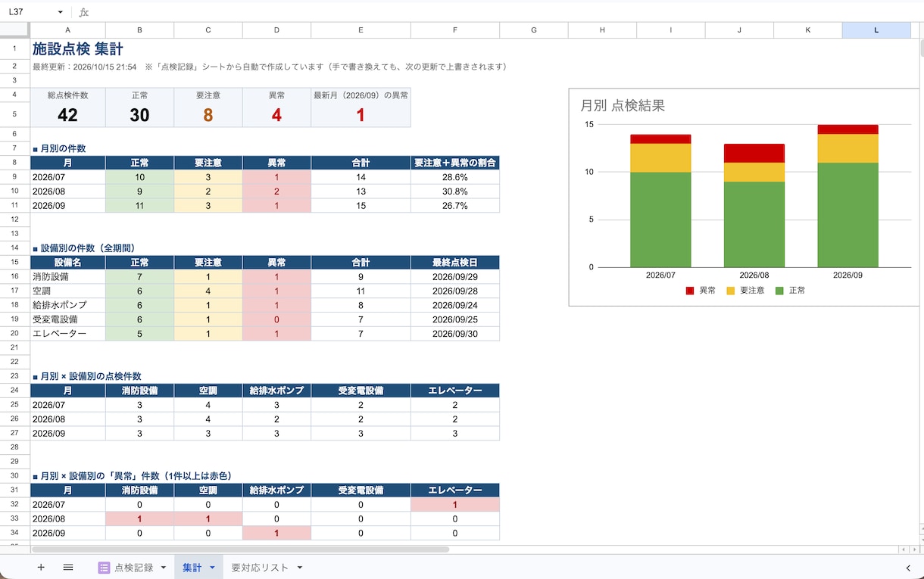Image resolution: width=924 pixels, height=579 pixels.
Task: Collapse side panel arrow at bottom right
Action: point(908,568)
